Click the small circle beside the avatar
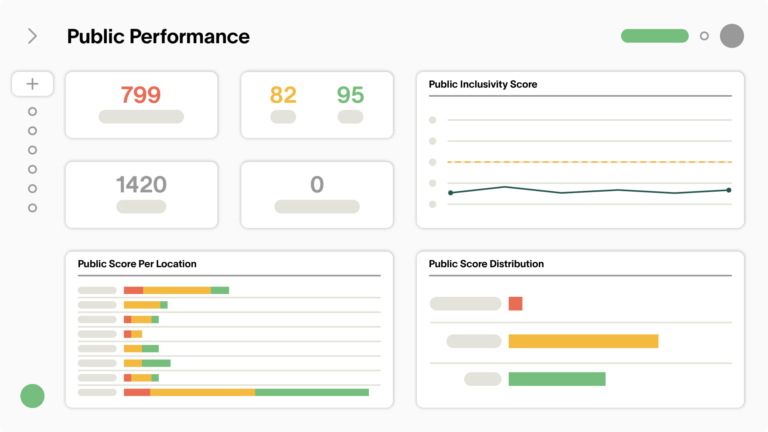 coord(704,36)
